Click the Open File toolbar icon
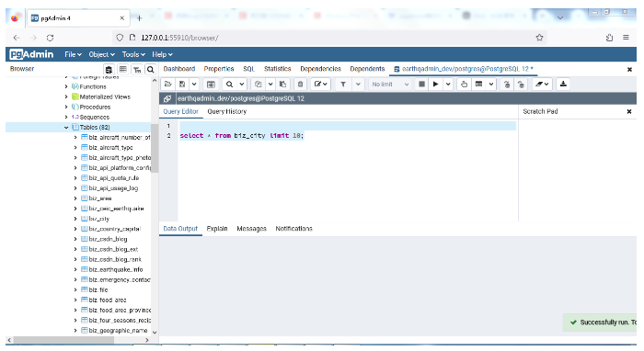The height and width of the screenshot is (351, 644). point(167,84)
